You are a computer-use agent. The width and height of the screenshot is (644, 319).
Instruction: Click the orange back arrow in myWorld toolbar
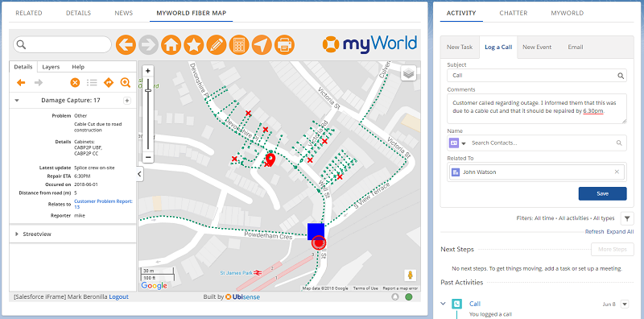click(126, 45)
